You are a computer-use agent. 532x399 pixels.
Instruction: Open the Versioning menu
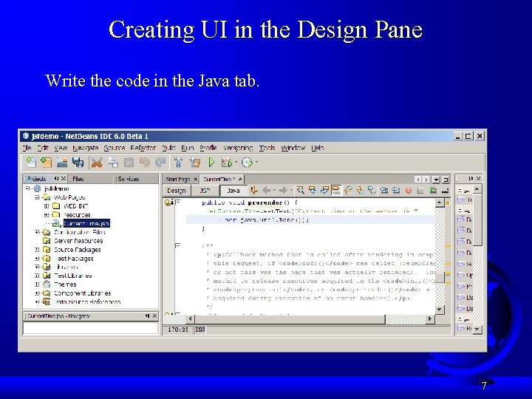tap(238, 148)
